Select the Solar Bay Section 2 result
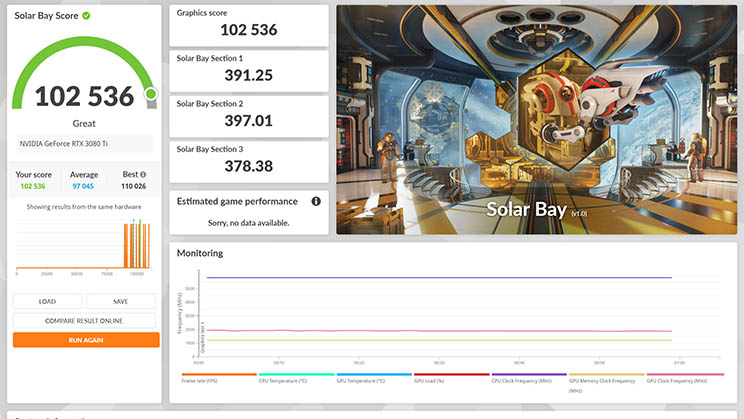This screenshot has height=419, width=744. (x=248, y=115)
